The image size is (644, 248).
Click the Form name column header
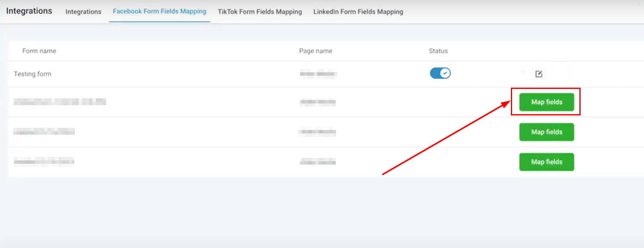click(x=39, y=51)
